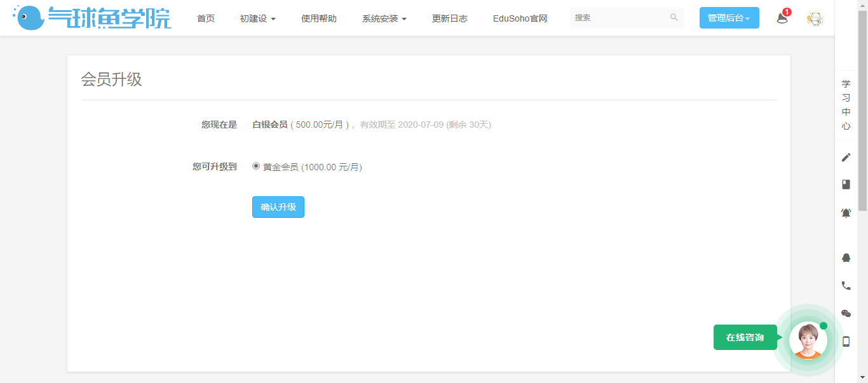Expand the 初建设 dropdown menu
This screenshot has width=868, height=383.
point(257,18)
